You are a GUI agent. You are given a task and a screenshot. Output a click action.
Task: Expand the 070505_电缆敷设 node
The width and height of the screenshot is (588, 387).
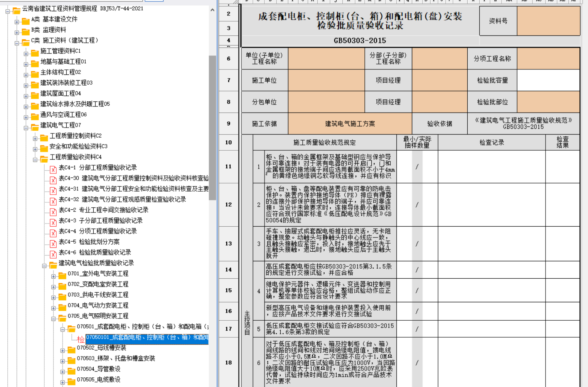[x=62, y=382]
